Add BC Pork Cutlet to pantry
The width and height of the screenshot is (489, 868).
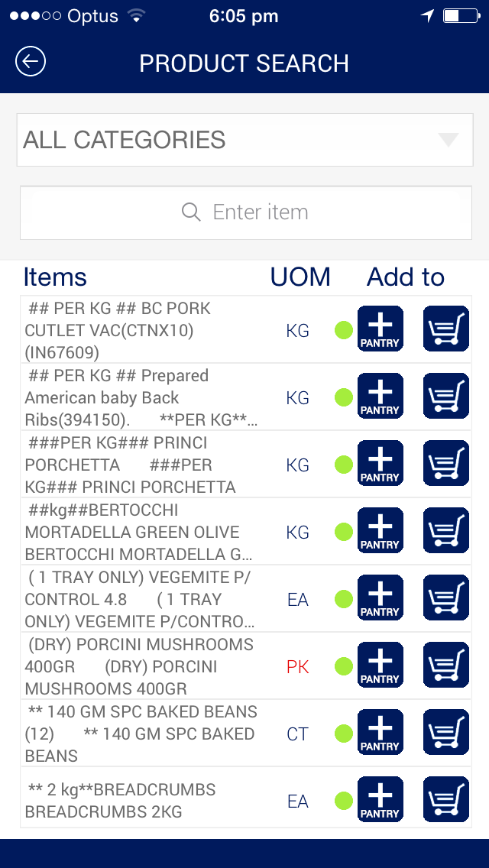tap(380, 329)
